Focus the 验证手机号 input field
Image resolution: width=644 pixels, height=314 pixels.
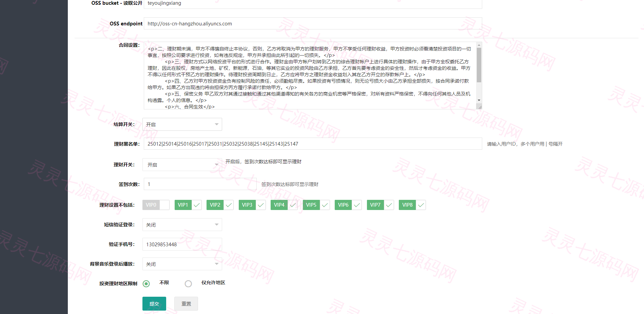coord(182,244)
